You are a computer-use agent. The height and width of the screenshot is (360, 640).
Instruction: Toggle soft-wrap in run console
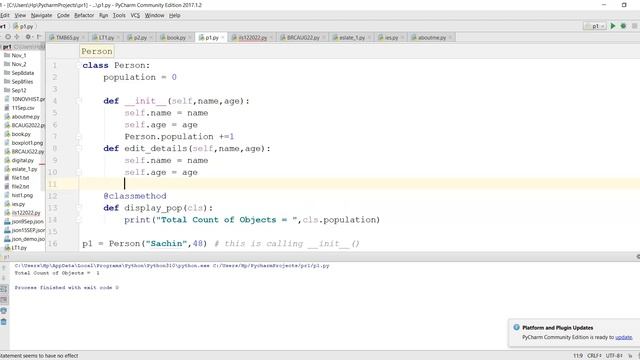point(4,289)
